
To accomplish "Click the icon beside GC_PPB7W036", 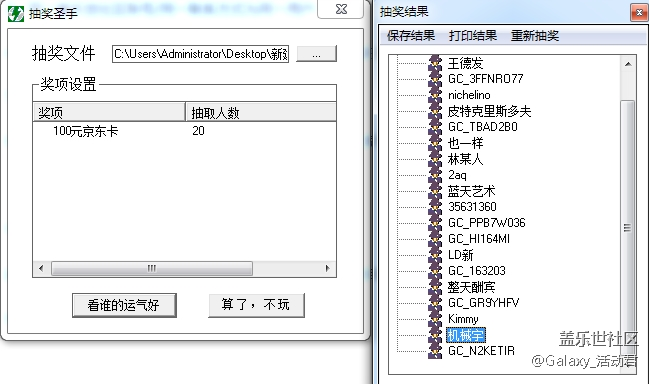I will 435,223.
